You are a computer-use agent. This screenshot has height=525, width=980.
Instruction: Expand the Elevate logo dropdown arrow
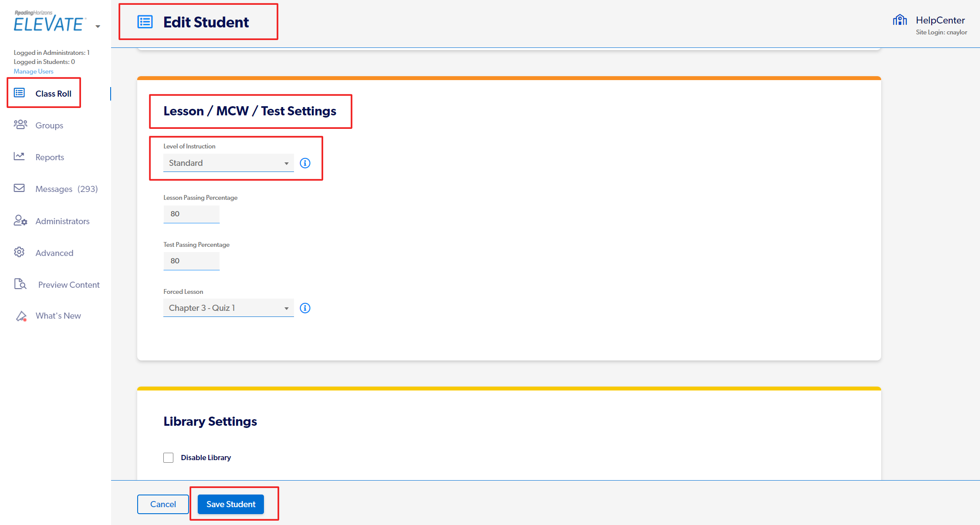coord(98,27)
